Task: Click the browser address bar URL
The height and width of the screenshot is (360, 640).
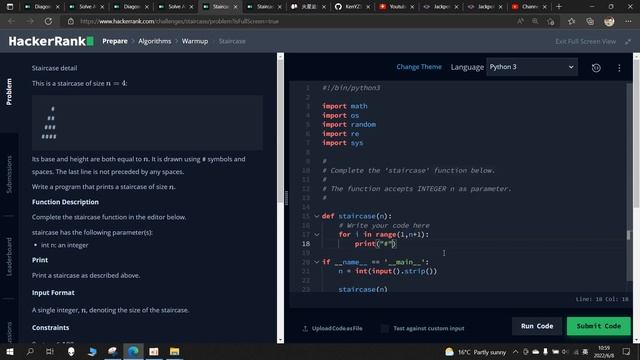Action: click(x=180, y=21)
